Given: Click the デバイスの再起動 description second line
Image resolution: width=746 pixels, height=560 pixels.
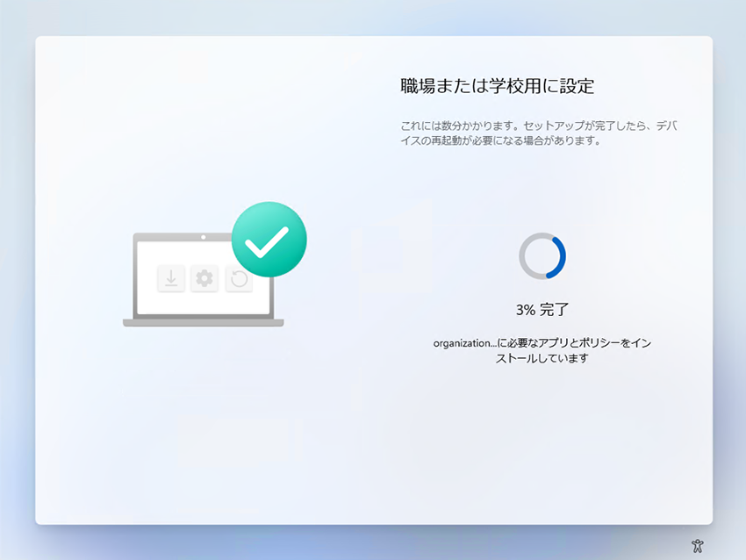Looking at the screenshot, I should pyautogui.click(x=500, y=140).
